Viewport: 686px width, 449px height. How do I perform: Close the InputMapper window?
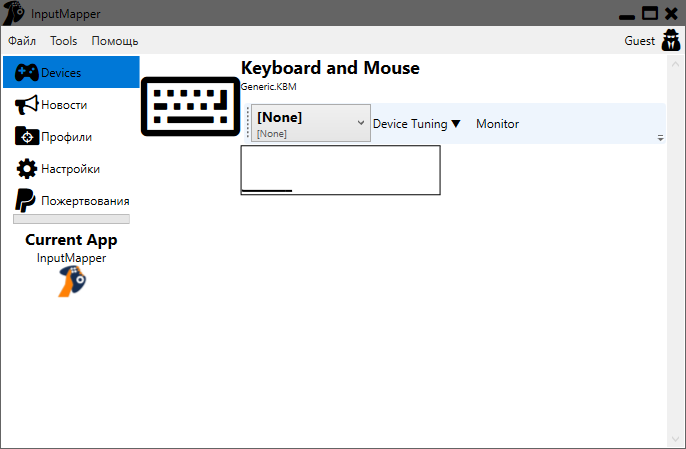(x=671, y=13)
